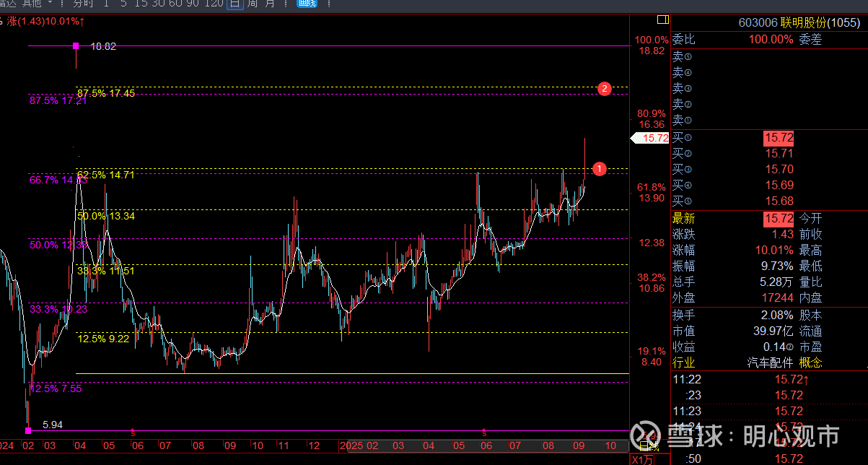Switch to 分时 intraday chart
The height and width of the screenshot is (465, 868).
tap(82, 4)
